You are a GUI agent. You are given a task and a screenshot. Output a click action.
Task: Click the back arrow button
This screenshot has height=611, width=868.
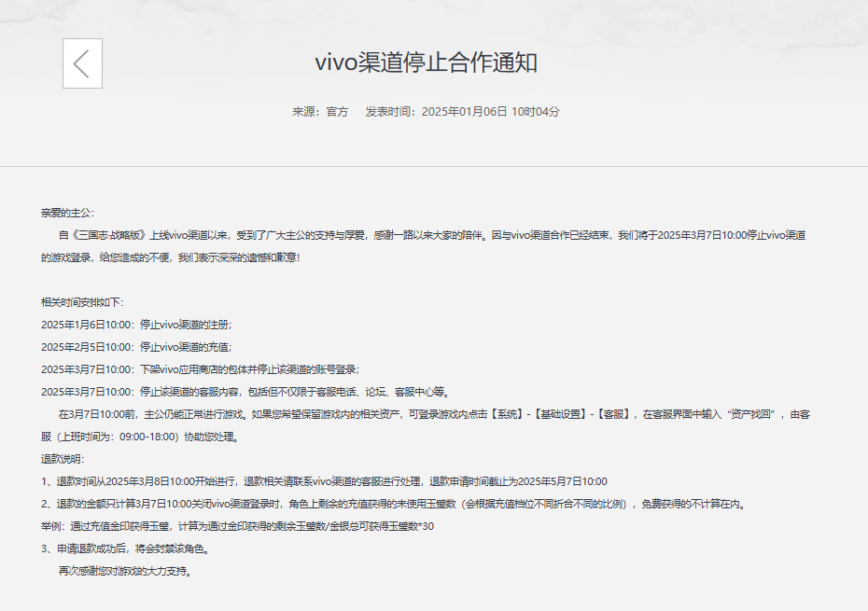click(82, 63)
